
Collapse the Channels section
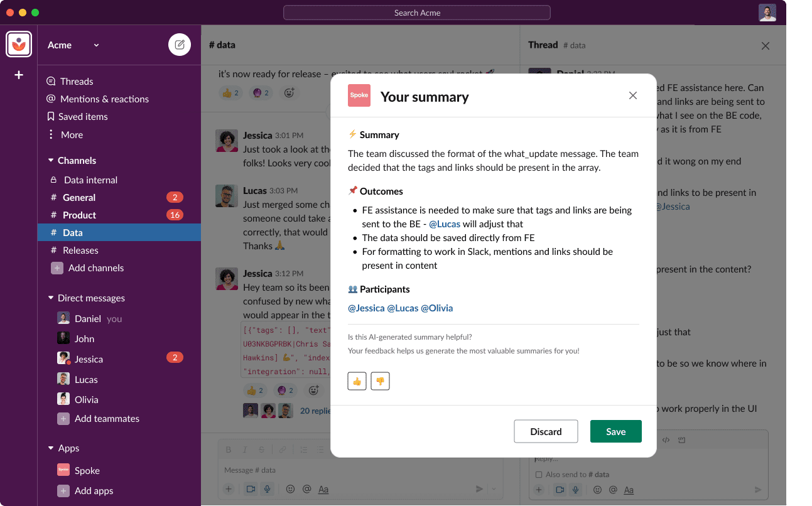tap(51, 161)
